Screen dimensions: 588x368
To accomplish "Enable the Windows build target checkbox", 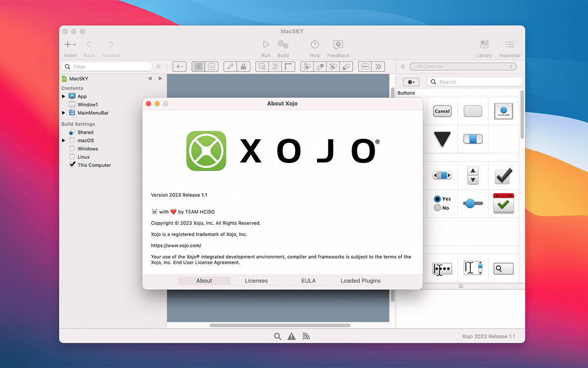I will point(72,149).
